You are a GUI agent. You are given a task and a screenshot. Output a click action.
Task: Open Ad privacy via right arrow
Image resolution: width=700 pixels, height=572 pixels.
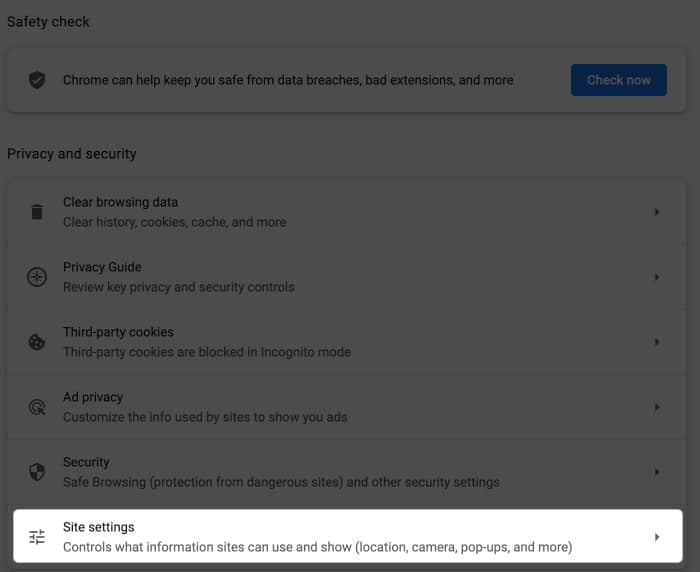click(657, 407)
